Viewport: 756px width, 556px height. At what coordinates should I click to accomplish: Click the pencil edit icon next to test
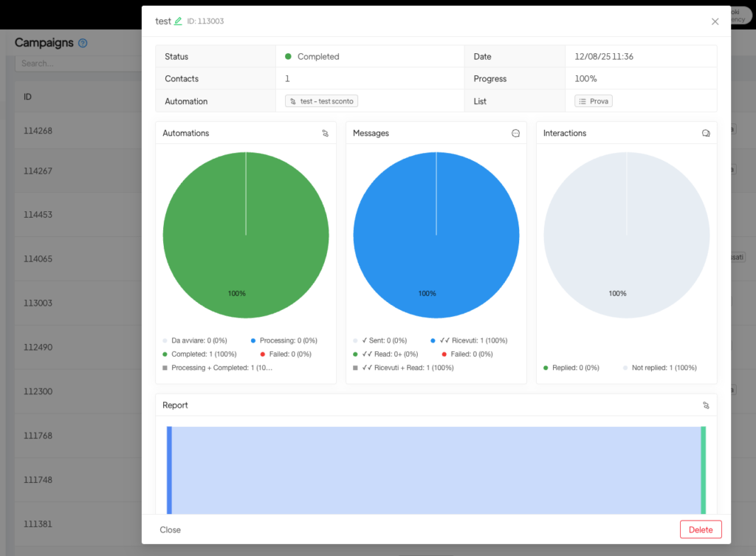point(178,21)
